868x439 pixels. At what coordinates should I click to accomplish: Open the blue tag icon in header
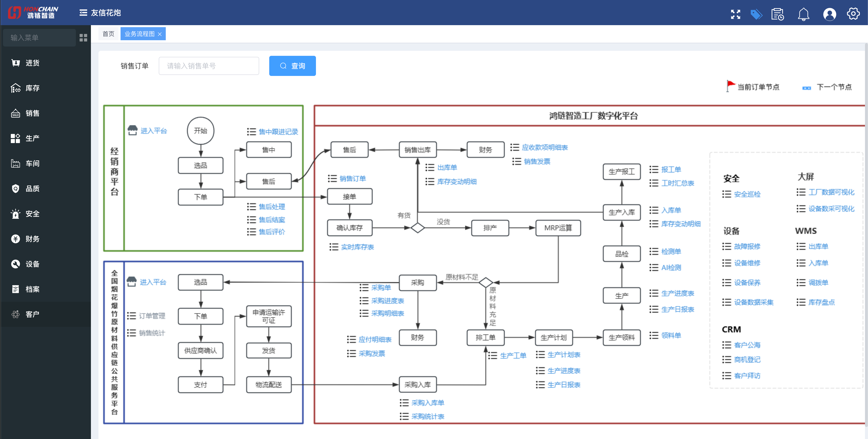point(756,14)
